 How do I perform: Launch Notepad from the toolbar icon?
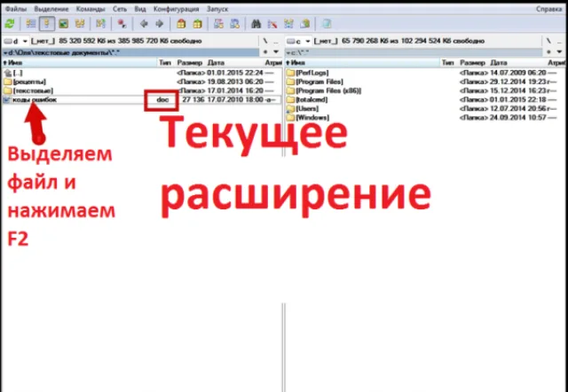327,24
